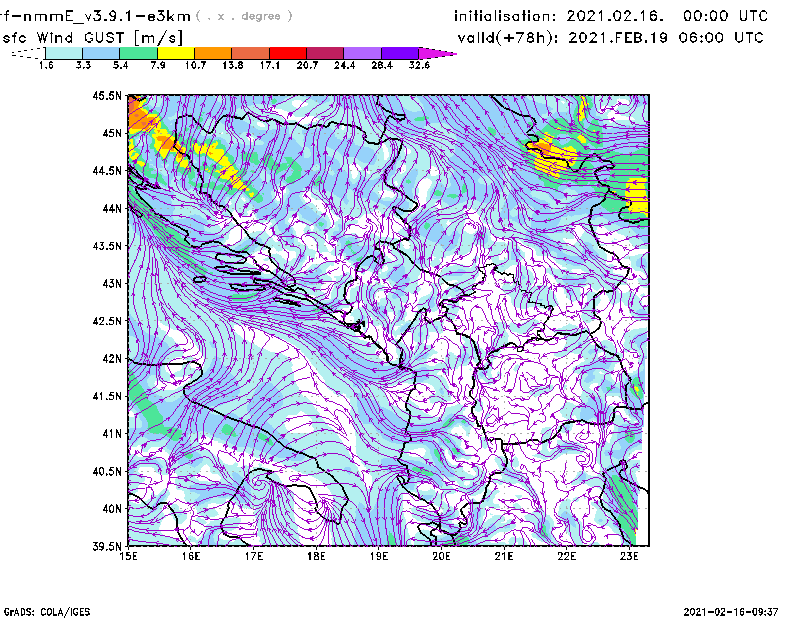
Task: Click the 40.5N latitude label
Action: (x=107, y=472)
